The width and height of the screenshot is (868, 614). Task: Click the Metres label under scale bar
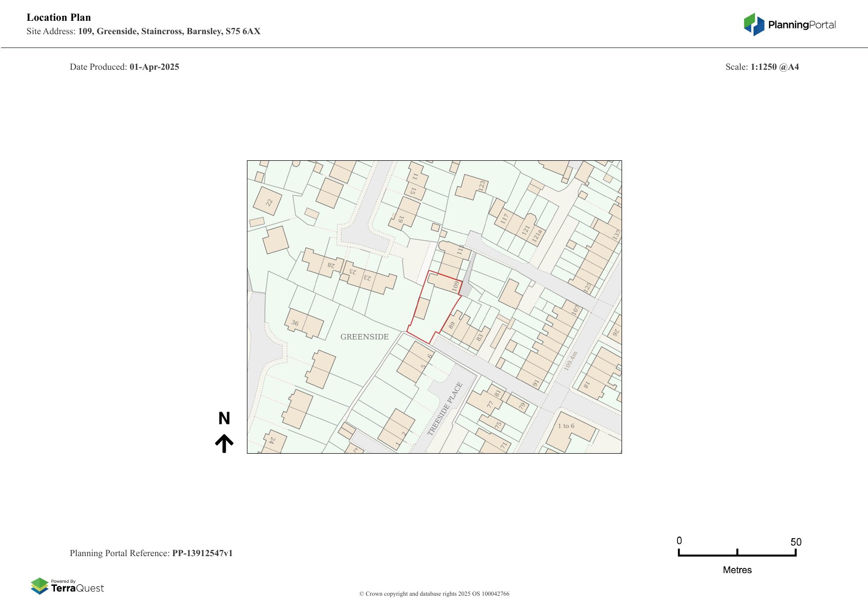pyautogui.click(x=737, y=570)
